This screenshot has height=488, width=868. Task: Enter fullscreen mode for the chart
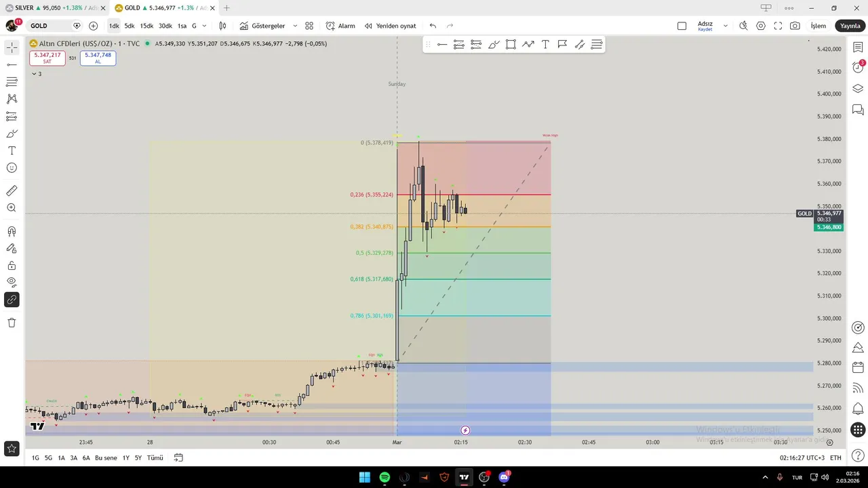778,26
